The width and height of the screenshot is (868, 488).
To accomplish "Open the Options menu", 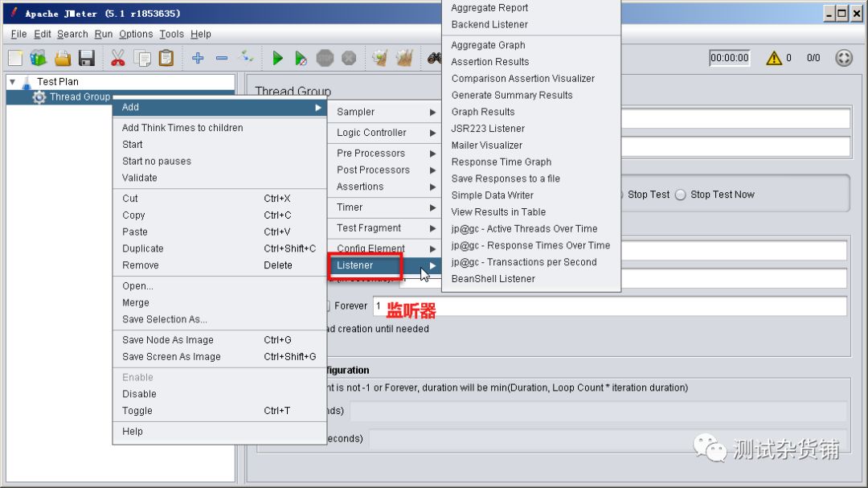I will [136, 34].
